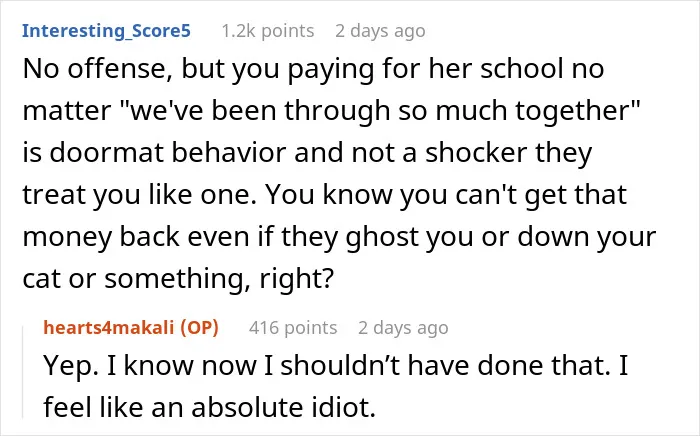Click the line "cat or something, right?"
Screen dimensions: 700x436
click(x=178, y=278)
